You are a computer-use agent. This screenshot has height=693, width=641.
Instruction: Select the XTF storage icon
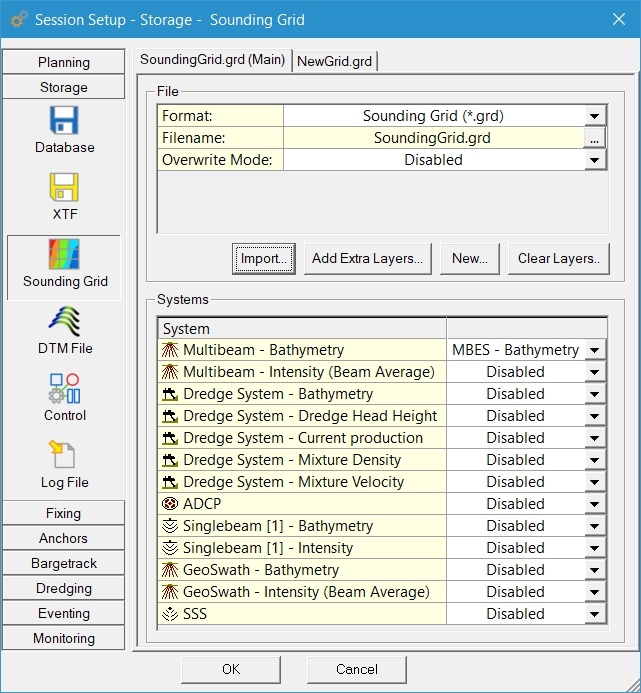click(64, 189)
